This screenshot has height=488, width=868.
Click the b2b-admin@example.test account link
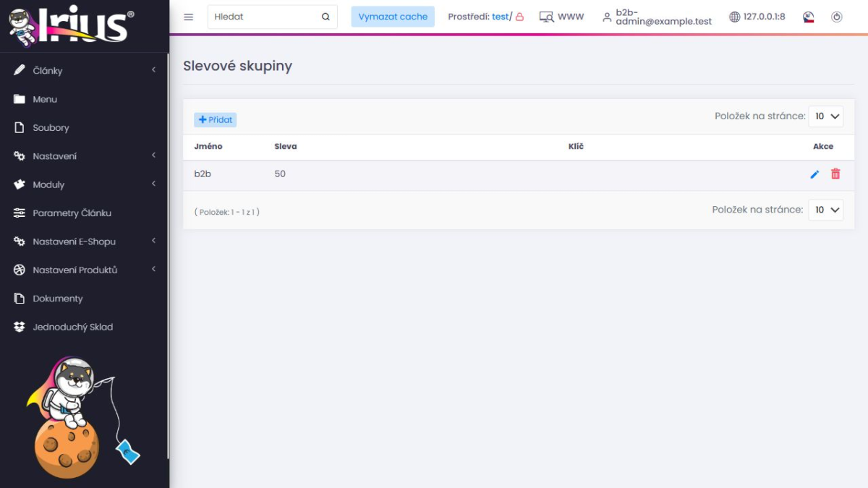pos(663,17)
